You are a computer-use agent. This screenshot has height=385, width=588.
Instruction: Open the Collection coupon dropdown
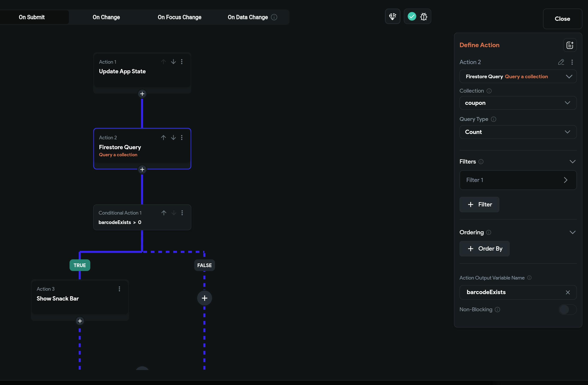[x=518, y=103]
